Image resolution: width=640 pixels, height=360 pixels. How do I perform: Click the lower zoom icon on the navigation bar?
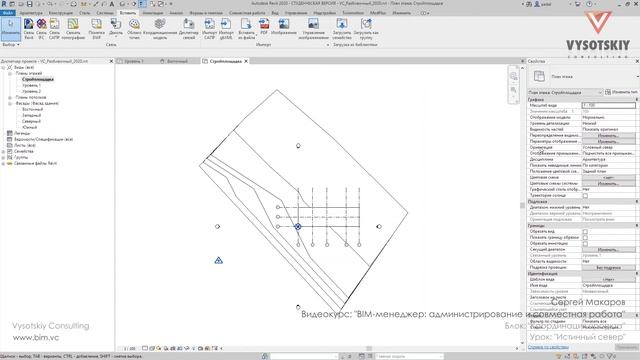513,90
